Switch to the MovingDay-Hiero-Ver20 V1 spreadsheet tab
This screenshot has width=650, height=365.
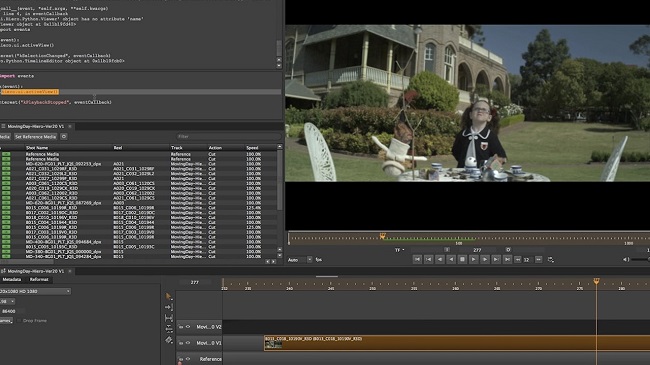(36, 126)
